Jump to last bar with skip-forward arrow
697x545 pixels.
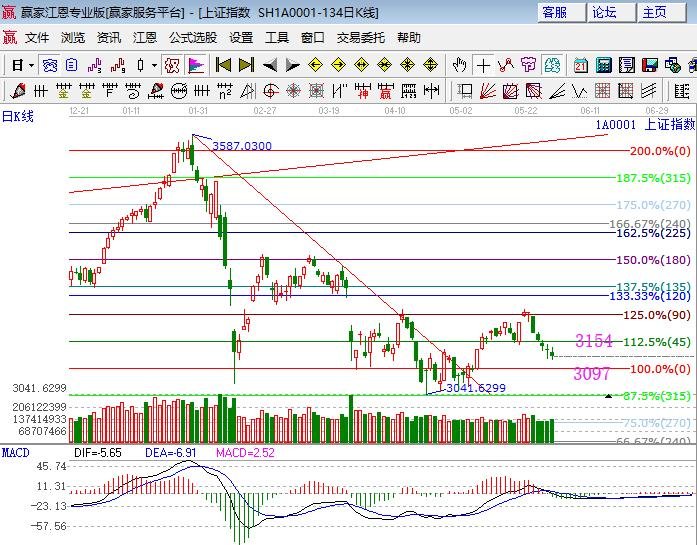click(x=246, y=65)
